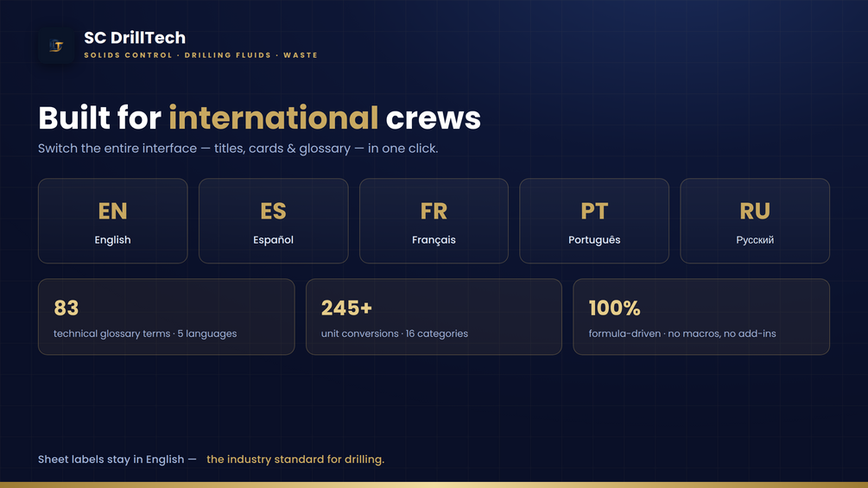
Task: Open the 245+ unit conversions card
Action: (x=434, y=316)
